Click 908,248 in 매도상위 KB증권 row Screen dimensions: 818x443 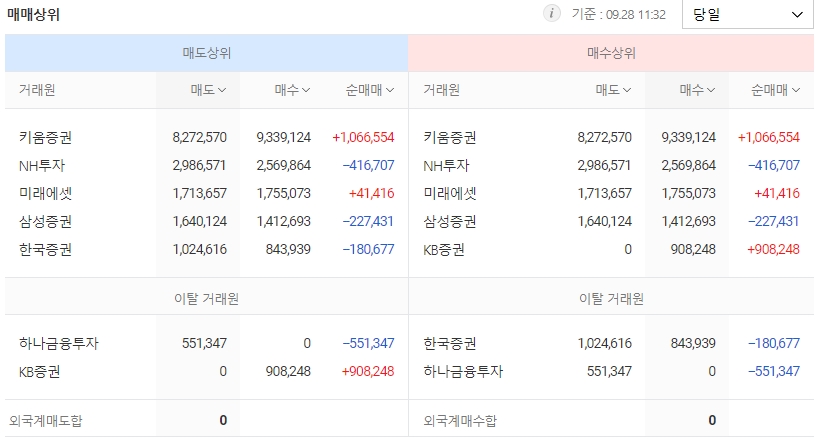(x=288, y=372)
